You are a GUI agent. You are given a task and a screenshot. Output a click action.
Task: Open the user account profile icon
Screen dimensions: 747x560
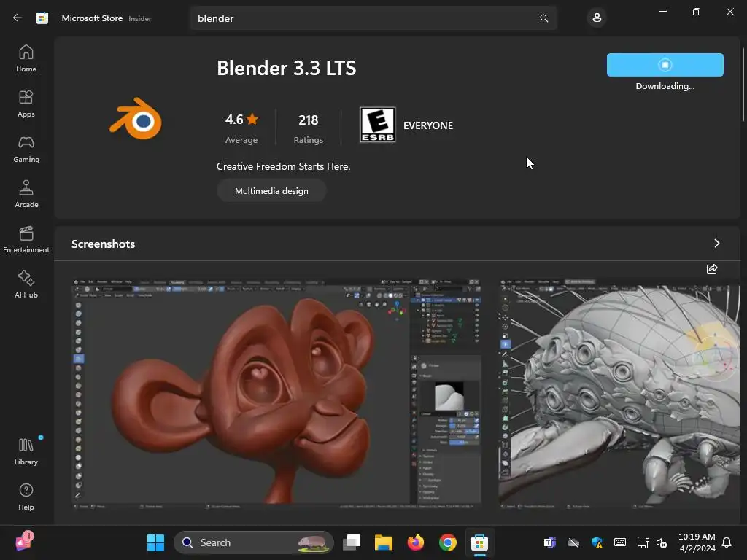pyautogui.click(x=597, y=18)
